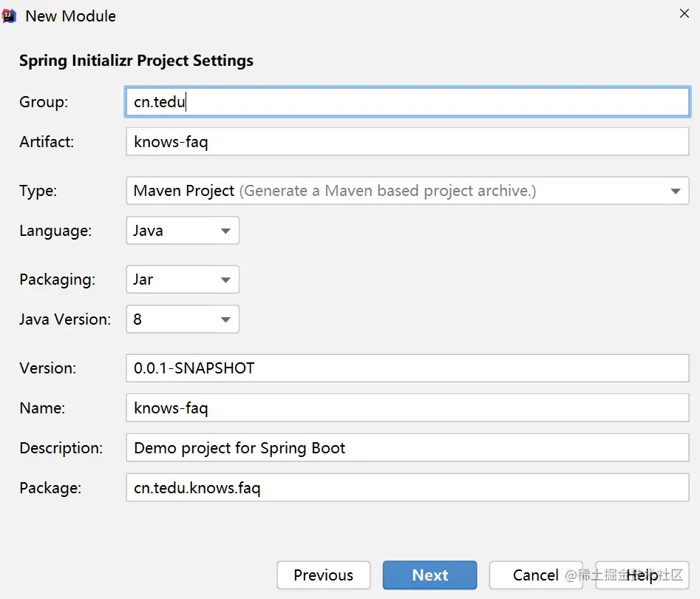Focus the Description input field
700x599 pixels.
pyautogui.click(x=407, y=447)
